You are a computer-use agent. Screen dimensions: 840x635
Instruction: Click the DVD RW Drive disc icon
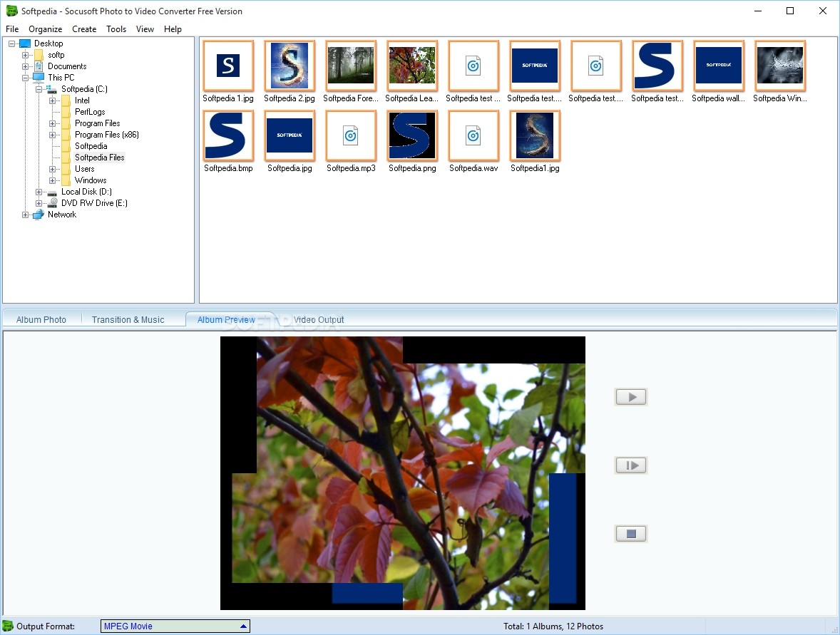click(x=53, y=203)
